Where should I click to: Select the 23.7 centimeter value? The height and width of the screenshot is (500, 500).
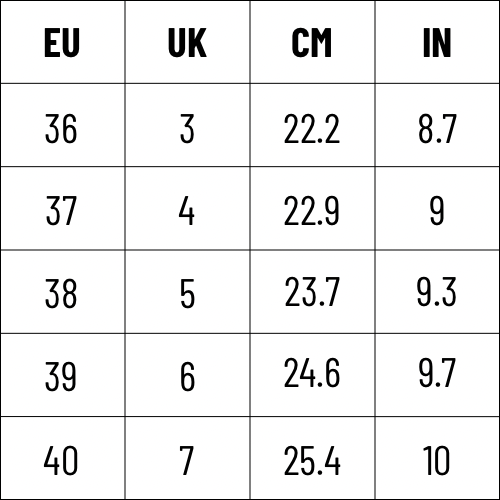(x=312, y=292)
